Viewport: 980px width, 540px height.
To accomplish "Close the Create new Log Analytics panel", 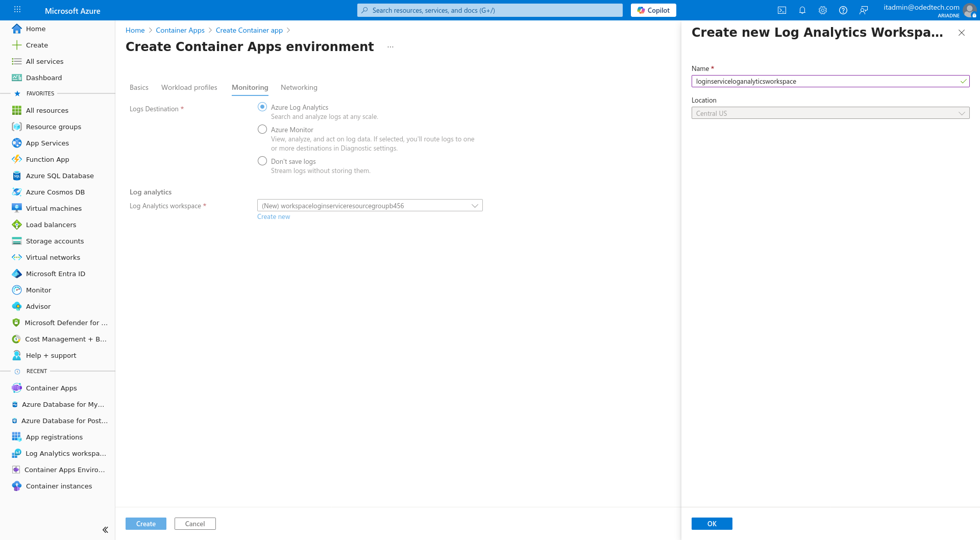I will [x=962, y=33].
